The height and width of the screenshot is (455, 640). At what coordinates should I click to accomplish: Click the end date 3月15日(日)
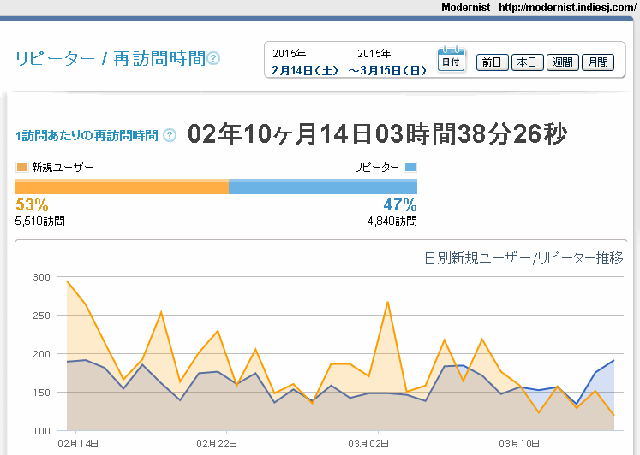(387, 70)
